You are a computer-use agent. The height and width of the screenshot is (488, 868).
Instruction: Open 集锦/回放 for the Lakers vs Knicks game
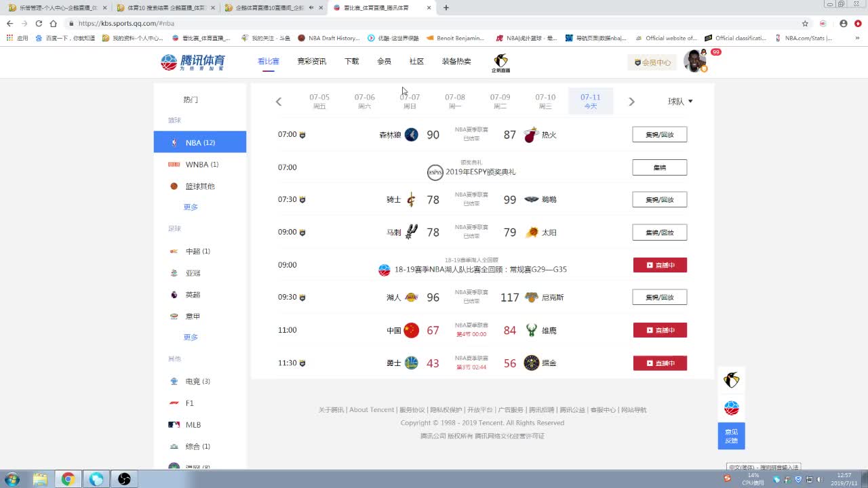[660, 297]
